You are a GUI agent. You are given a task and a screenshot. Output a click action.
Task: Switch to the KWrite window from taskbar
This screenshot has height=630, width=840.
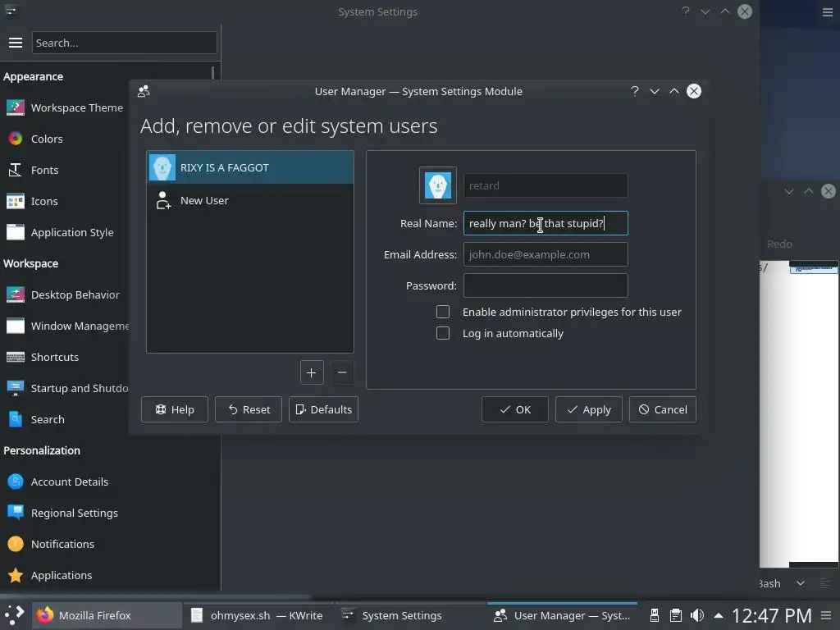point(257,615)
